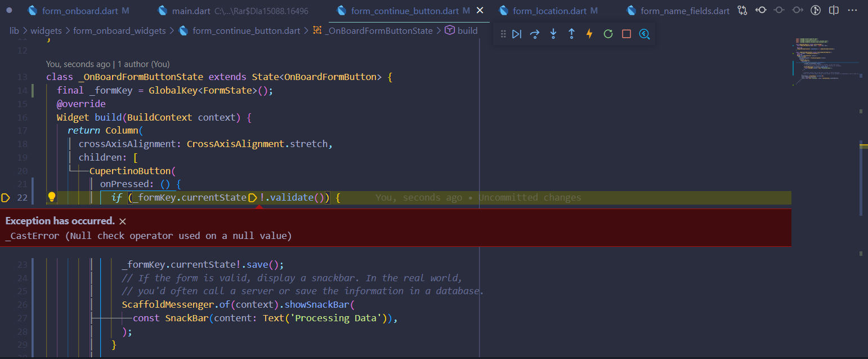Go to previous change icon
This screenshot has width=868, height=359.
(761, 10)
